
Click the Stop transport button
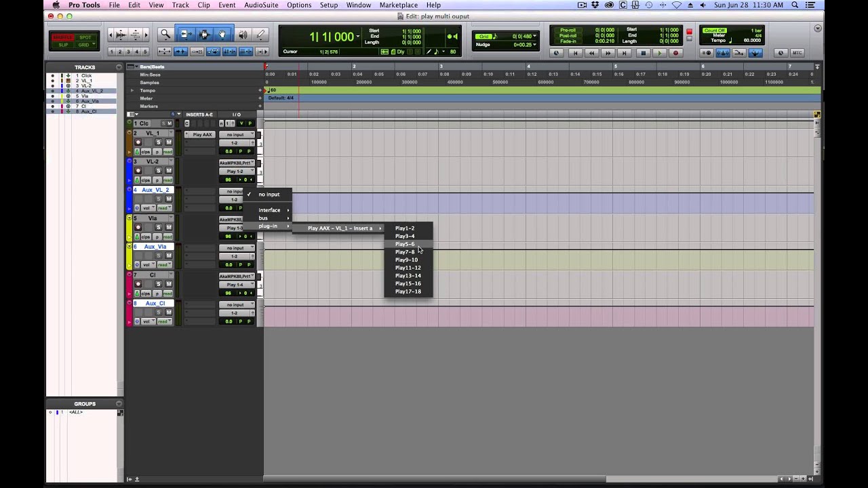point(643,53)
